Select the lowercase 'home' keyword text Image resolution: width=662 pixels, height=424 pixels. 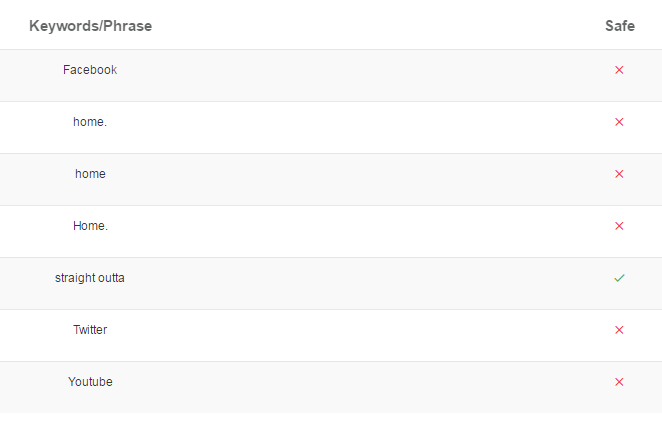pyautogui.click(x=90, y=174)
